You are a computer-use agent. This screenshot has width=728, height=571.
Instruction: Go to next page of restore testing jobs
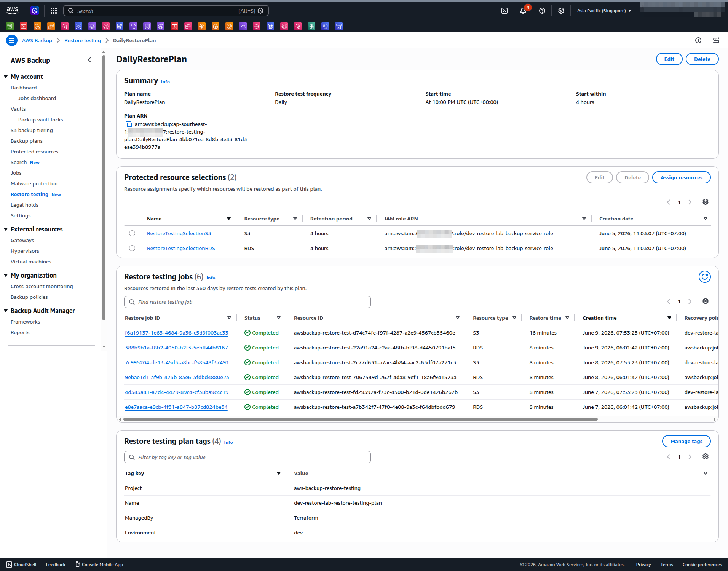tap(690, 301)
